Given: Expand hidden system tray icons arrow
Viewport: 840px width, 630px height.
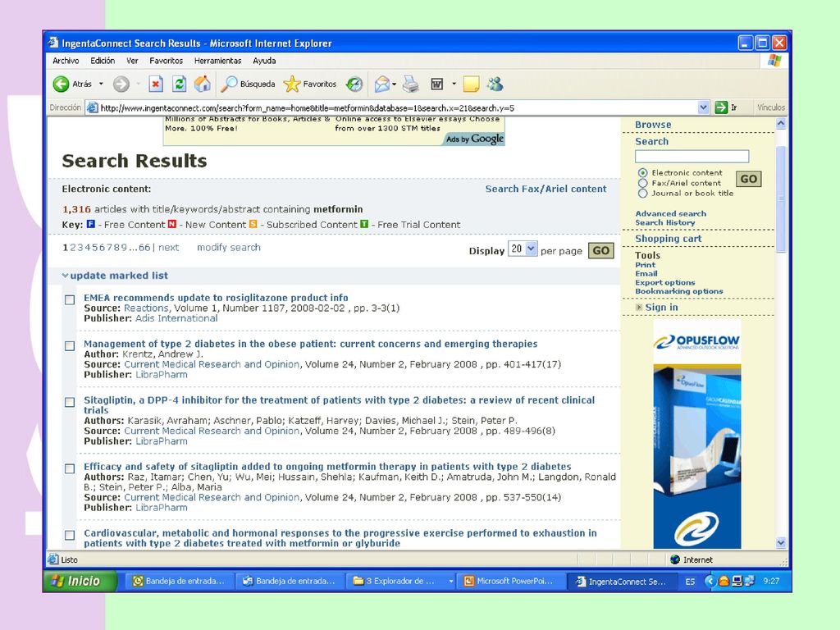Looking at the screenshot, I should [710, 581].
